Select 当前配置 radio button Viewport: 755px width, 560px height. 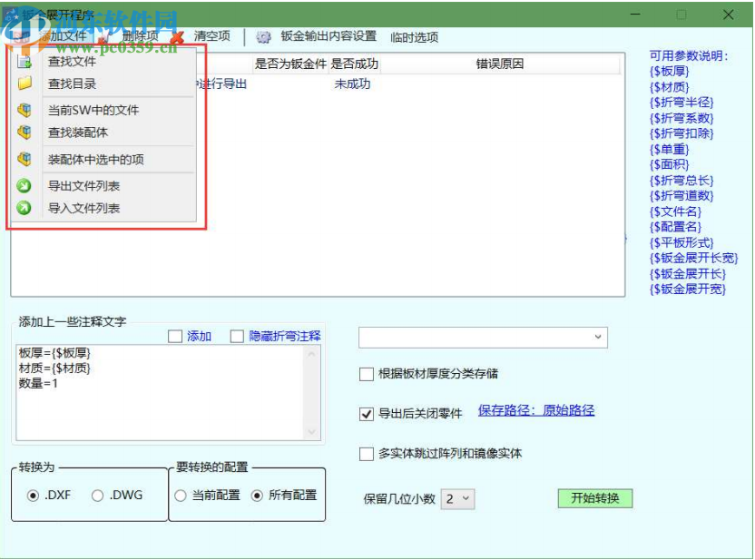point(180,496)
